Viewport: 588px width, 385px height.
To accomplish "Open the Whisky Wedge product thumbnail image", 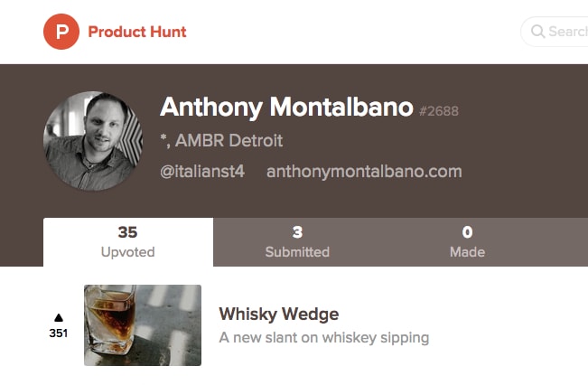I will coord(143,325).
